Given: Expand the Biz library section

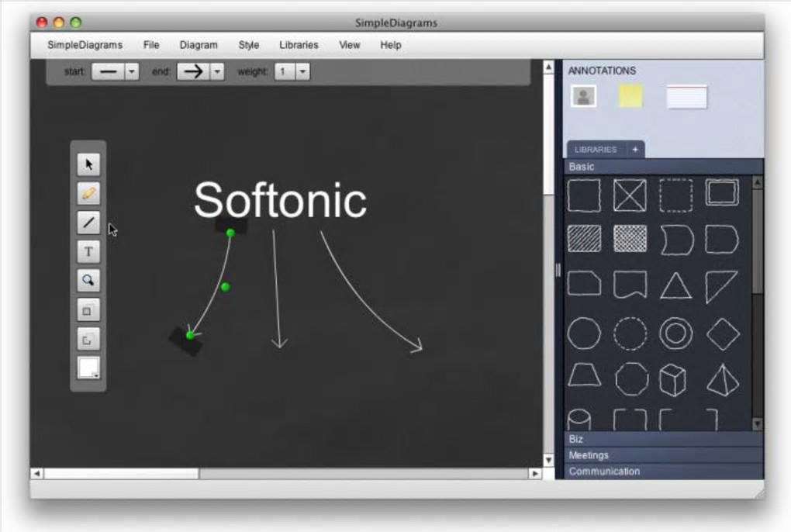Looking at the screenshot, I should 663,439.
